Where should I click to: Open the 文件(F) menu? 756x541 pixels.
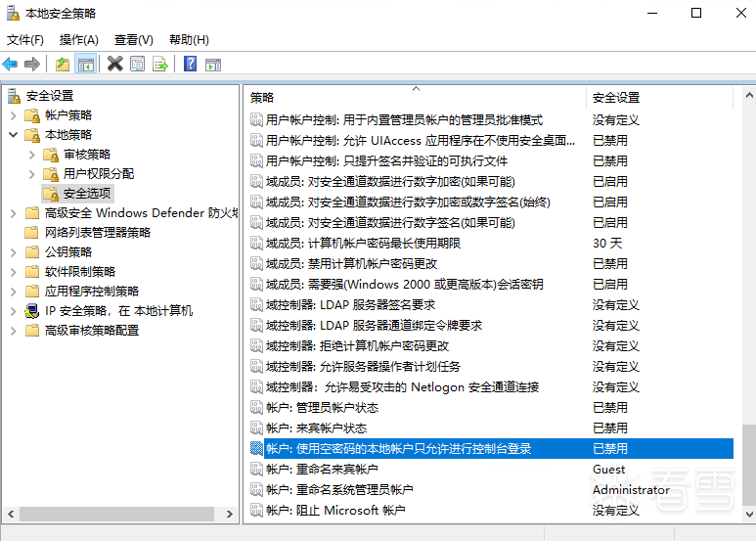click(x=25, y=40)
